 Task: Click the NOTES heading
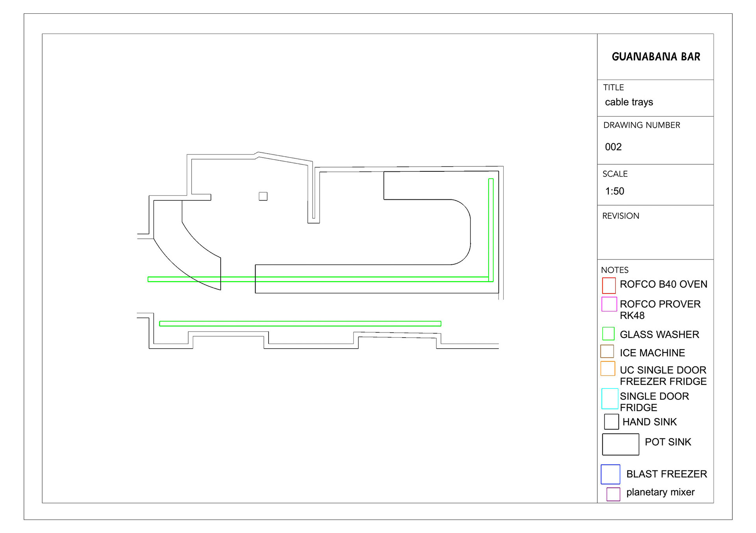(614, 270)
